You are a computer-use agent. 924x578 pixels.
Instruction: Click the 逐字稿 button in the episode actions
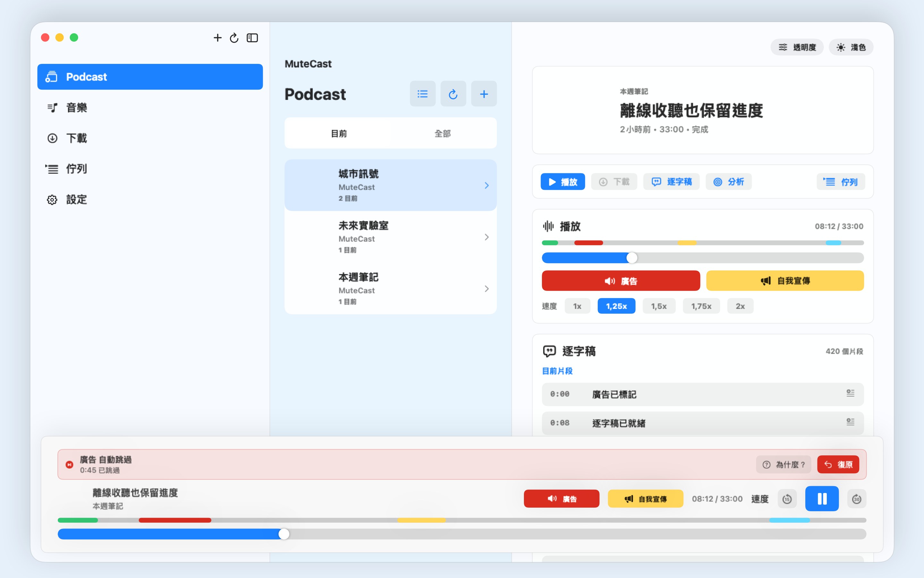[671, 181]
